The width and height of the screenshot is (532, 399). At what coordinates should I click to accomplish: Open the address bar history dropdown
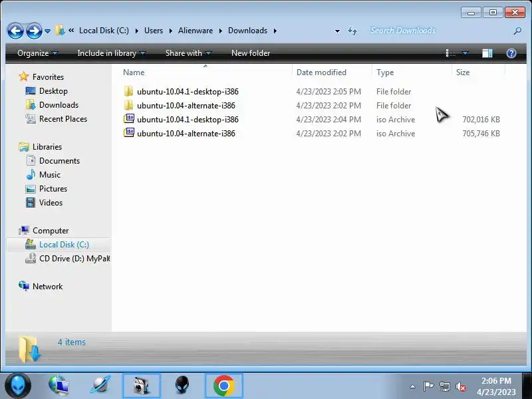337,31
